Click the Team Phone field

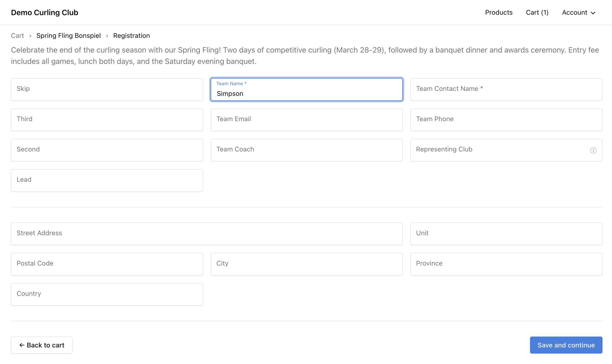point(506,120)
